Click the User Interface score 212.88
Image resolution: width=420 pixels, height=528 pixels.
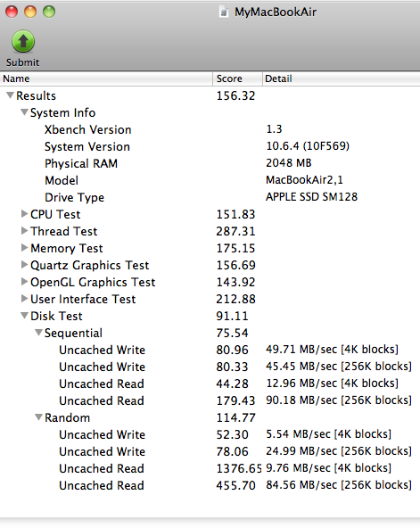[235, 299]
